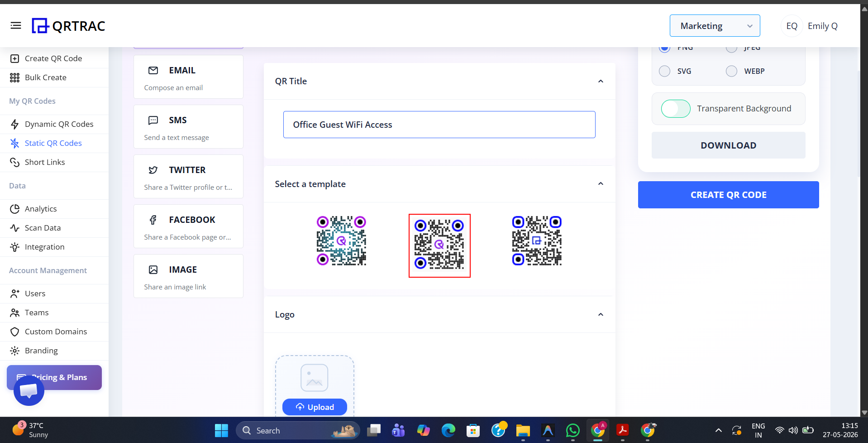868x443 pixels.
Task: Click the Dynamic QR Codes lightning icon
Action: pyautogui.click(x=14, y=124)
